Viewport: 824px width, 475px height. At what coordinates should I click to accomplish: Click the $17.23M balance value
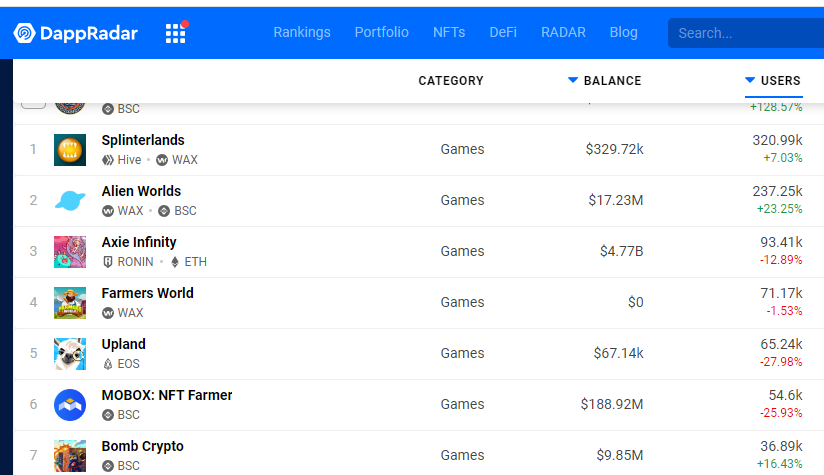tap(616, 200)
